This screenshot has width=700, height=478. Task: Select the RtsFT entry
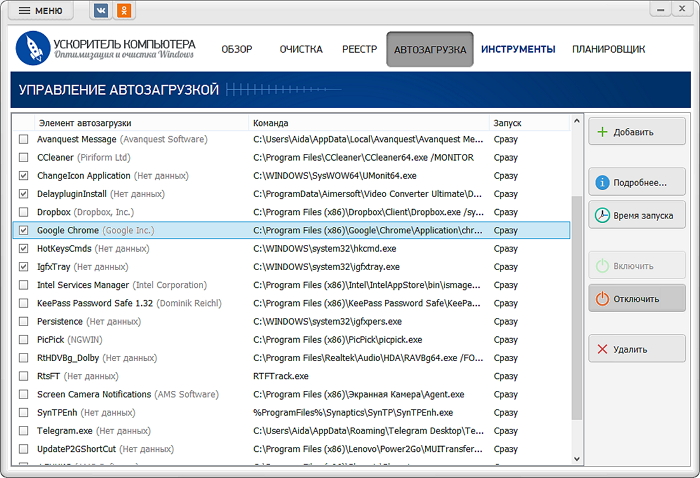[x=291, y=376]
